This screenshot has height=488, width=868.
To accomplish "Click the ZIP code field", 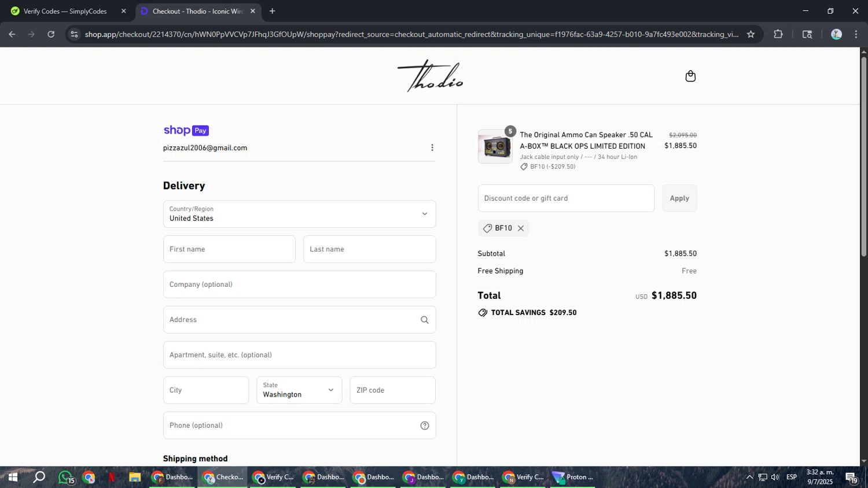I will (392, 390).
